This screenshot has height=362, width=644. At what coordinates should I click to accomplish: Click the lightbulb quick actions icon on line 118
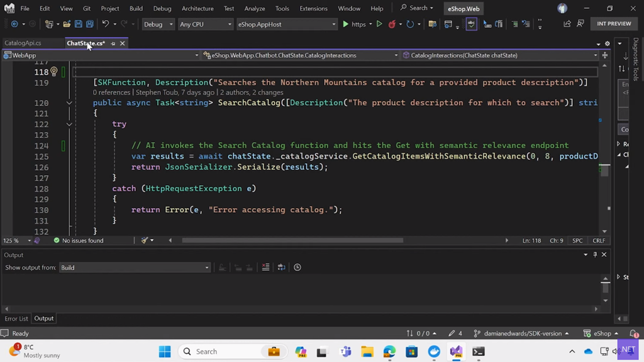tap(54, 72)
